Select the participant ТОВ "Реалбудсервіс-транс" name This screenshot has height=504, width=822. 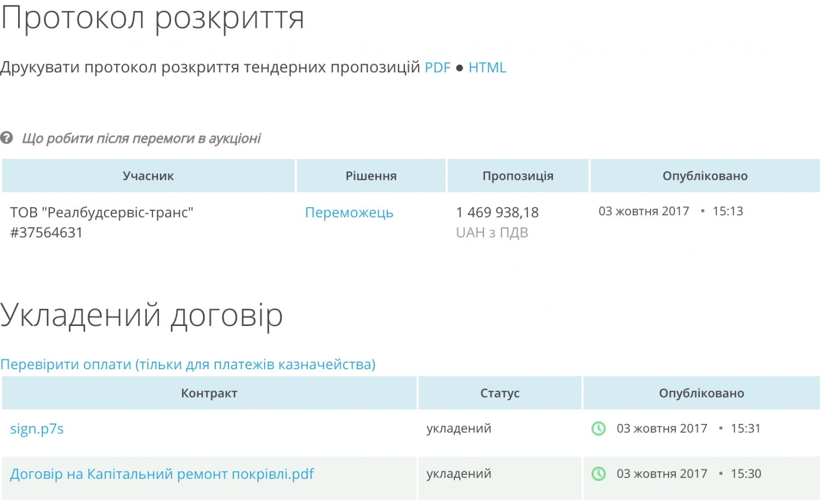click(x=101, y=213)
